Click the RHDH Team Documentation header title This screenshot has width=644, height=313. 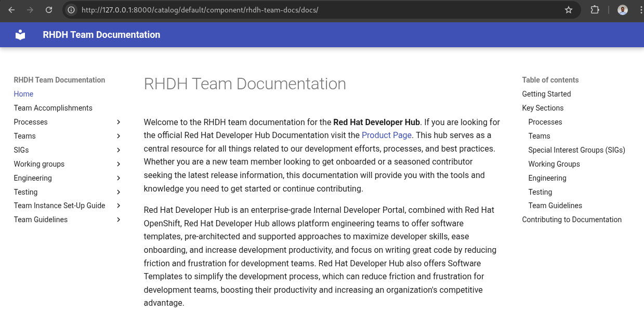coord(101,35)
